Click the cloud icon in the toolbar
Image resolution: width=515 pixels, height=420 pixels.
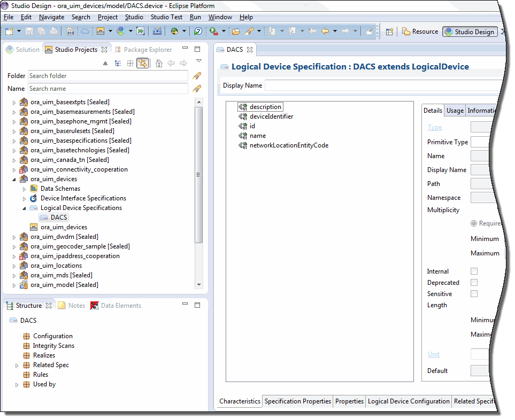pos(85,31)
